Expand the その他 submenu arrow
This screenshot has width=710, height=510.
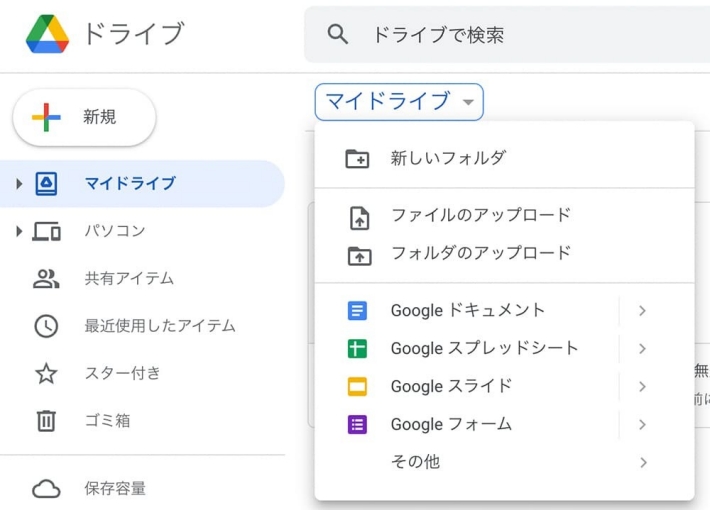pyautogui.click(x=643, y=462)
